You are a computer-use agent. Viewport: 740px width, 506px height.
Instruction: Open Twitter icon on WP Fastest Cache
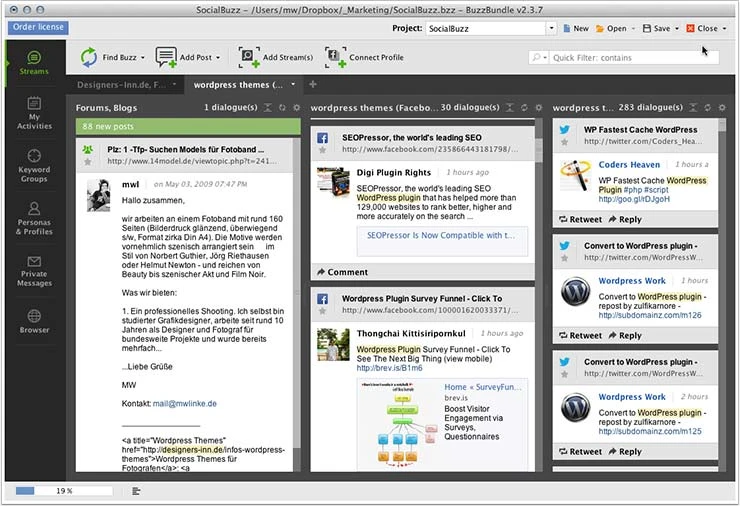coord(564,129)
